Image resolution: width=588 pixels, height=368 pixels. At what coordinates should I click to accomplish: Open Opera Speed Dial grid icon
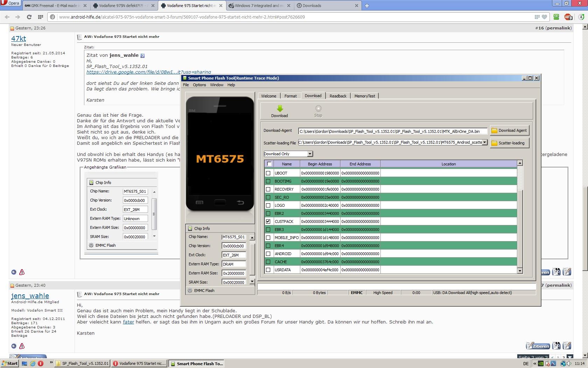41,17
